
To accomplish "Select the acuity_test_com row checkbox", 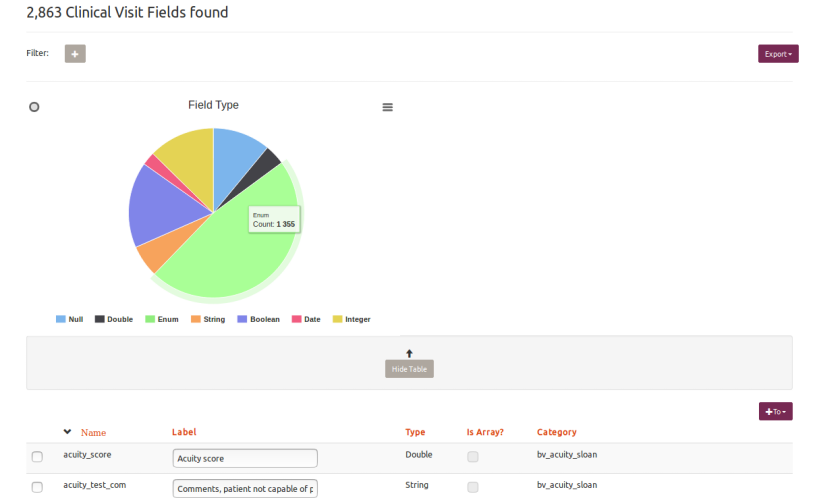I will [38, 487].
